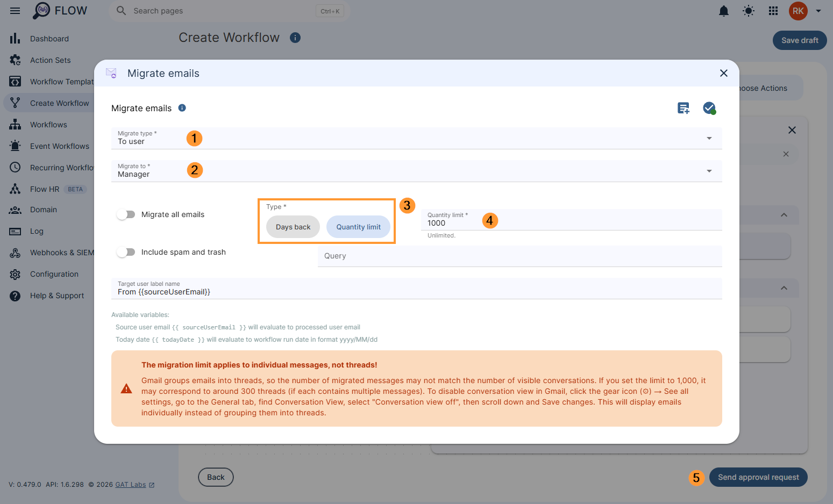Click the Configuration gear icon

pos(15,275)
